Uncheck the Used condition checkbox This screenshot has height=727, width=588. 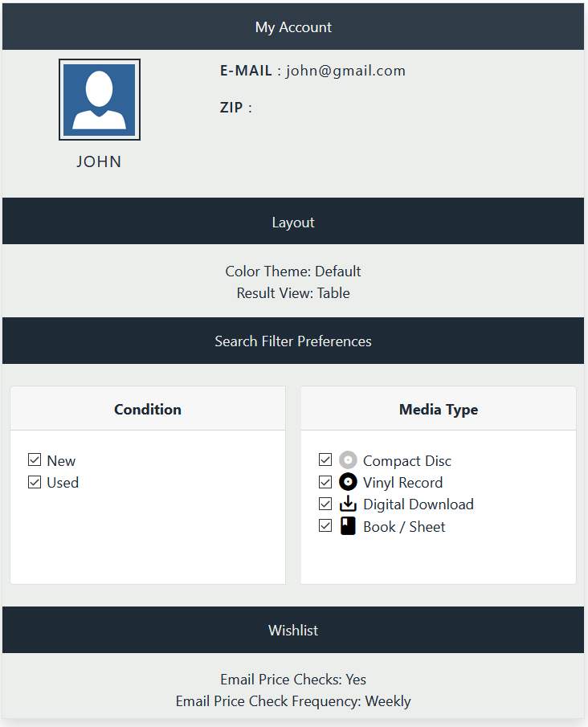tap(35, 482)
